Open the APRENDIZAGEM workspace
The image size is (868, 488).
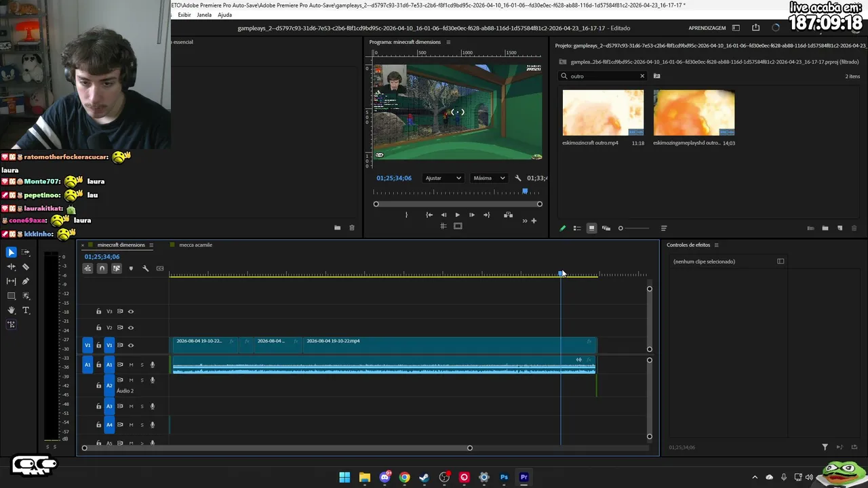pyautogui.click(x=707, y=28)
